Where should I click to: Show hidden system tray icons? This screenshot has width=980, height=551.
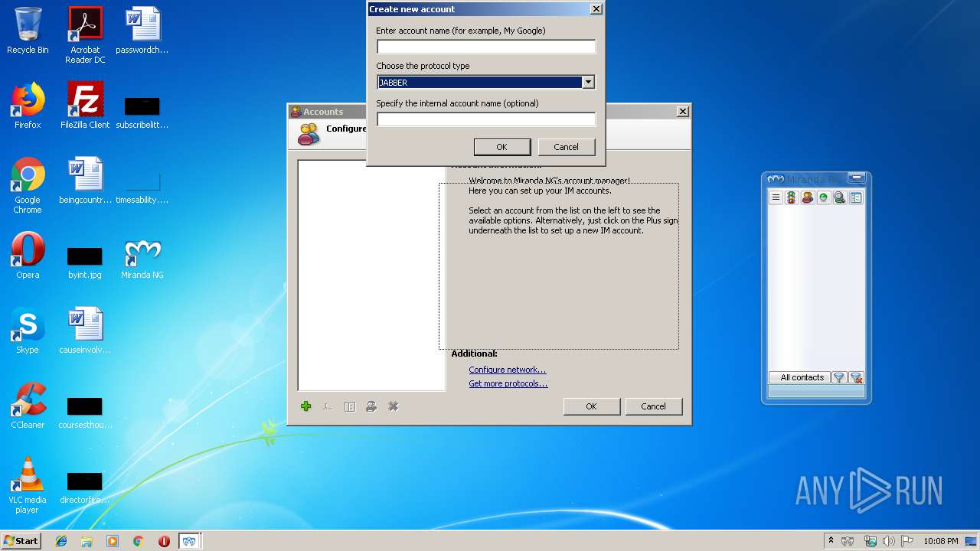point(831,541)
